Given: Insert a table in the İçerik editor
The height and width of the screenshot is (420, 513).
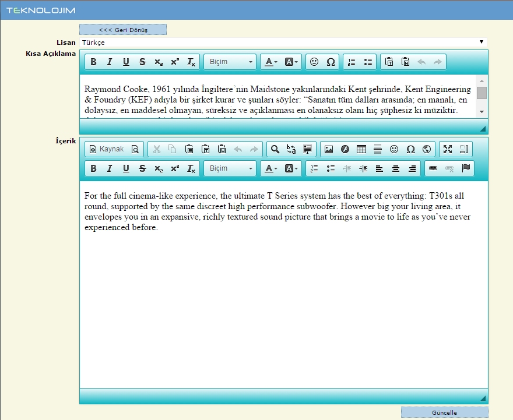Looking at the screenshot, I should (361, 149).
